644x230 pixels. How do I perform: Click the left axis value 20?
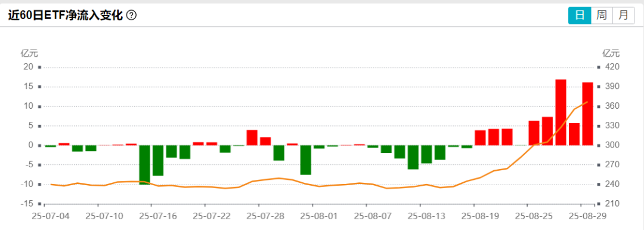point(29,67)
